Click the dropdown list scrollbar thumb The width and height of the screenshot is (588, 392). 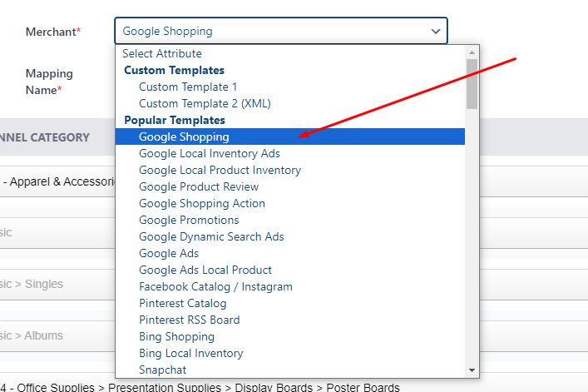(x=472, y=84)
